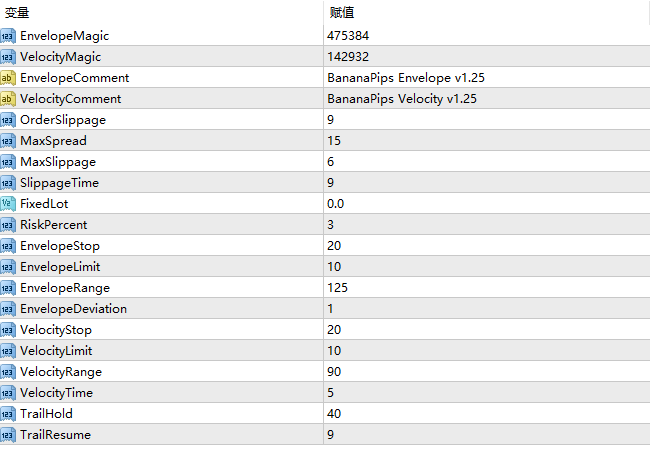The height and width of the screenshot is (453, 650).
Task: Click the integer icon beside EnvelopeRange
Action: click(x=8, y=288)
